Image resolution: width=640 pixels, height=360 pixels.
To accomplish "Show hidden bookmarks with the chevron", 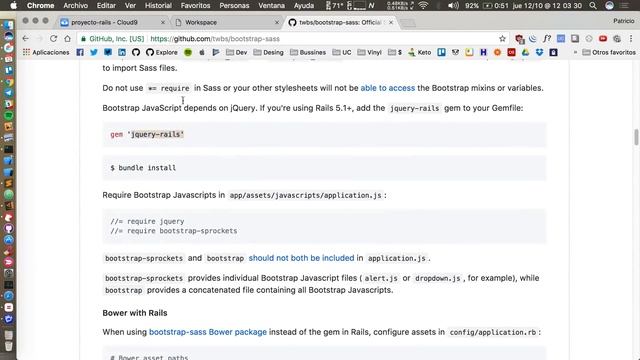I will point(575,52).
